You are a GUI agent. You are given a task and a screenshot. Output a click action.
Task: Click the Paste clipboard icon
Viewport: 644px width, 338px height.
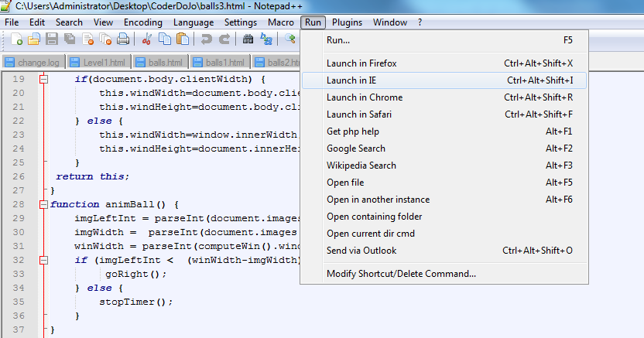pyautogui.click(x=183, y=39)
